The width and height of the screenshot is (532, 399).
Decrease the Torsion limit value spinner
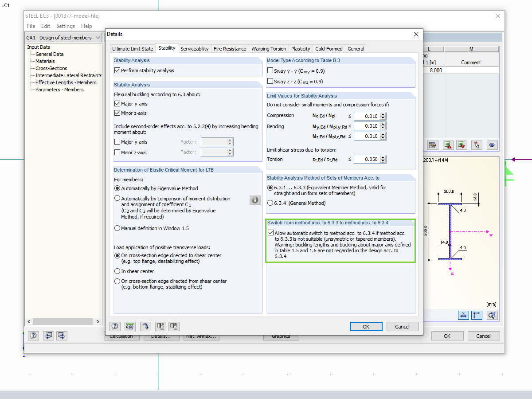click(383, 161)
